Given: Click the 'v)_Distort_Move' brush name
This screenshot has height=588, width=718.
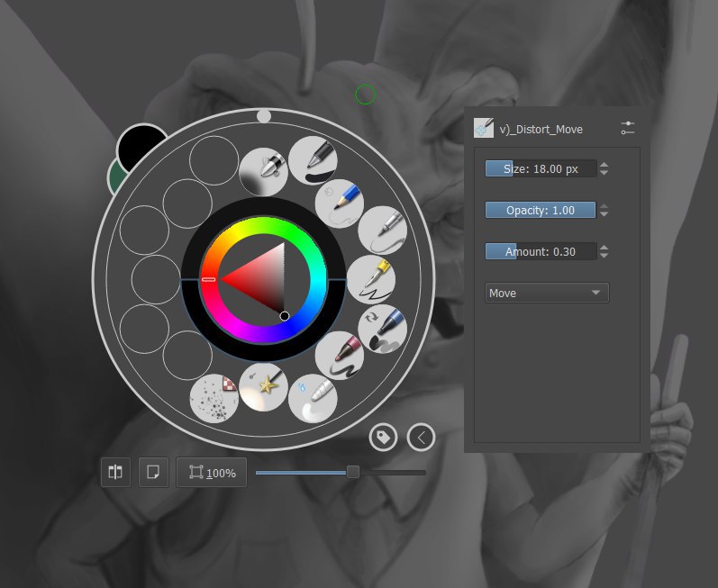Looking at the screenshot, I should tap(541, 130).
